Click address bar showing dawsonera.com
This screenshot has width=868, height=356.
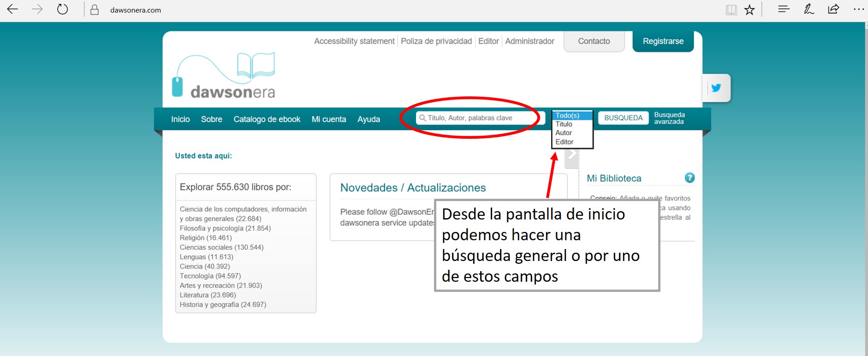point(136,10)
